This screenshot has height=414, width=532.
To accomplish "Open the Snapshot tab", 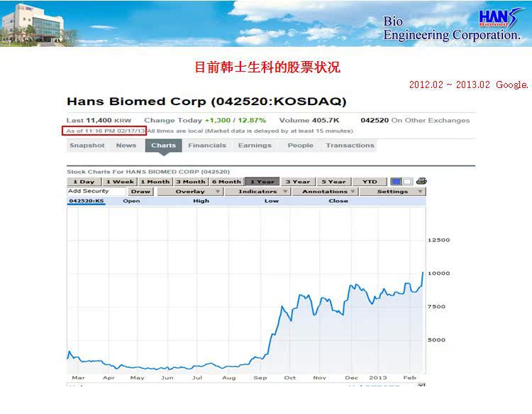I will tap(87, 146).
